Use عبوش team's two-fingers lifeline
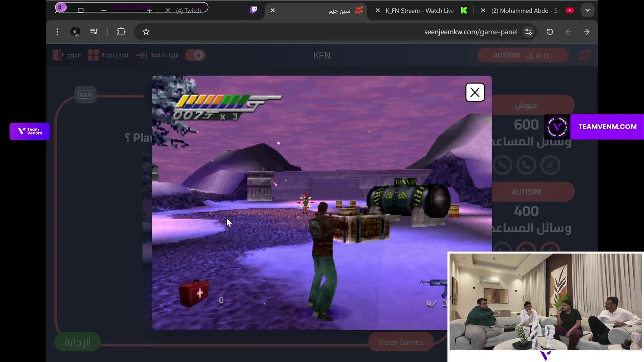Viewport: 644px width, 362px height. (x=550, y=165)
